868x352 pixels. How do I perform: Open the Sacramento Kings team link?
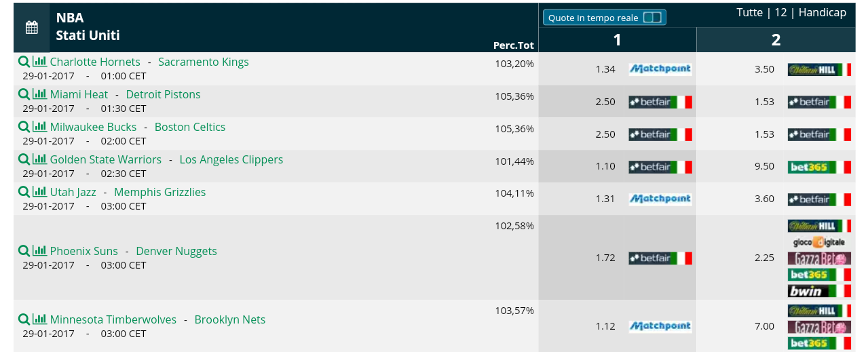(x=204, y=62)
